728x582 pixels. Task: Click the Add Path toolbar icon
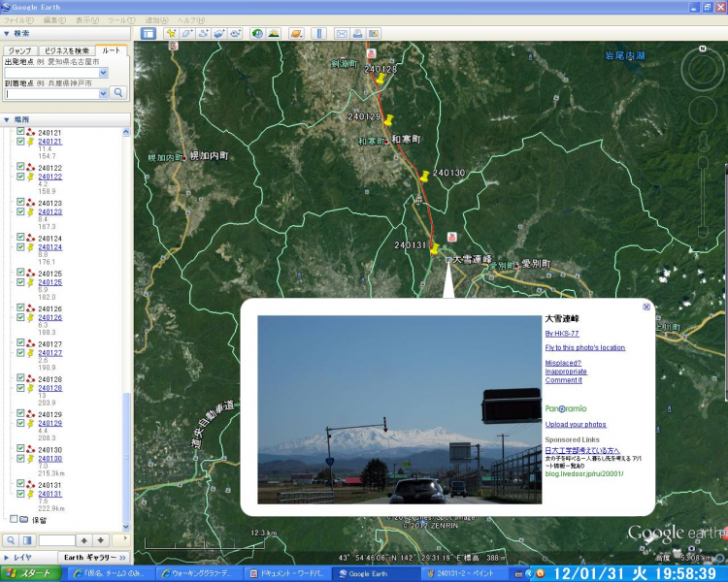point(203,33)
